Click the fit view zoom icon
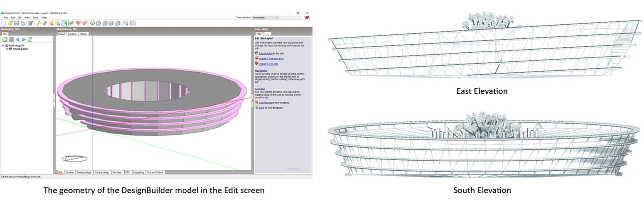 pos(105,23)
